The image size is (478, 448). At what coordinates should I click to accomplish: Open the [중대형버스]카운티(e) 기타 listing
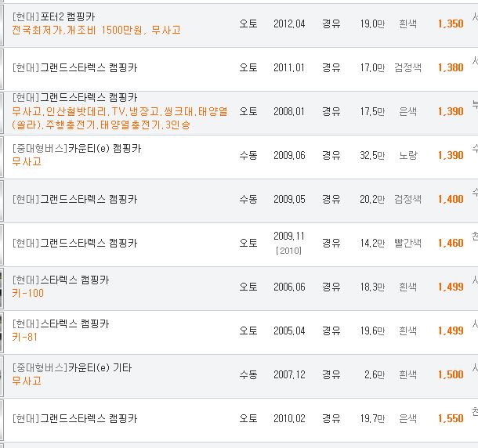tap(72, 367)
